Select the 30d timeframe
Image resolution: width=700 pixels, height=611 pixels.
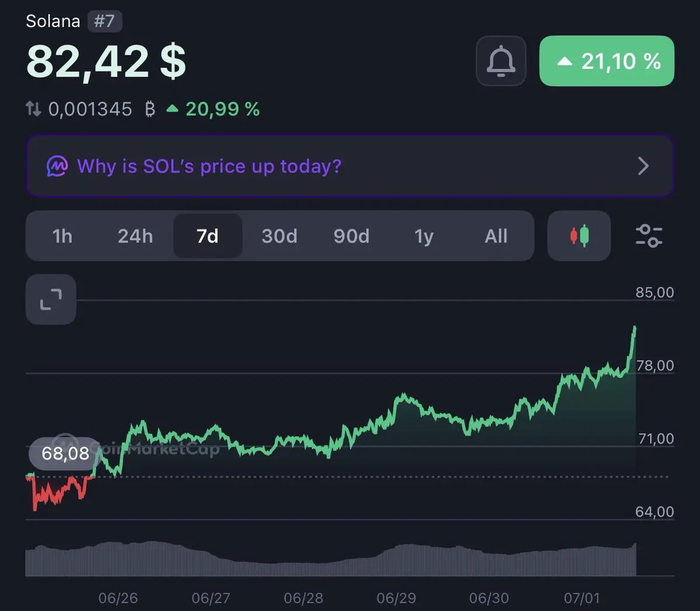click(279, 236)
